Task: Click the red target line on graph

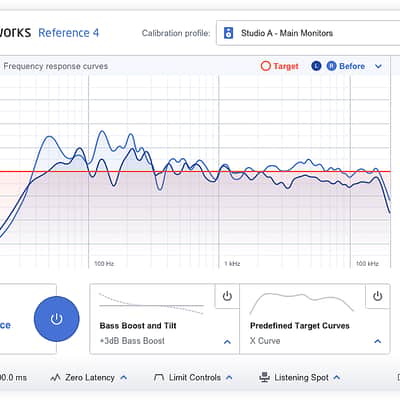Action: click(x=195, y=172)
